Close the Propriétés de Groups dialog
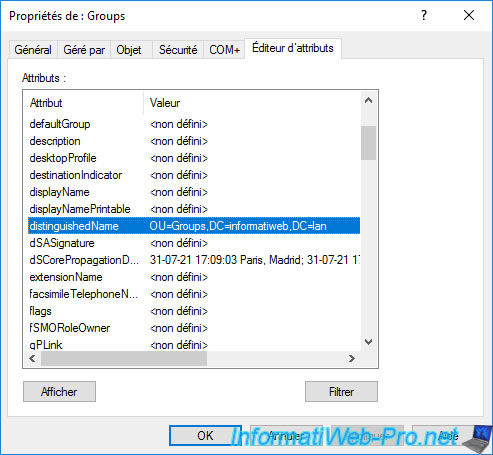The height and width of the screenshot is (455, 493). click(469, 15)
